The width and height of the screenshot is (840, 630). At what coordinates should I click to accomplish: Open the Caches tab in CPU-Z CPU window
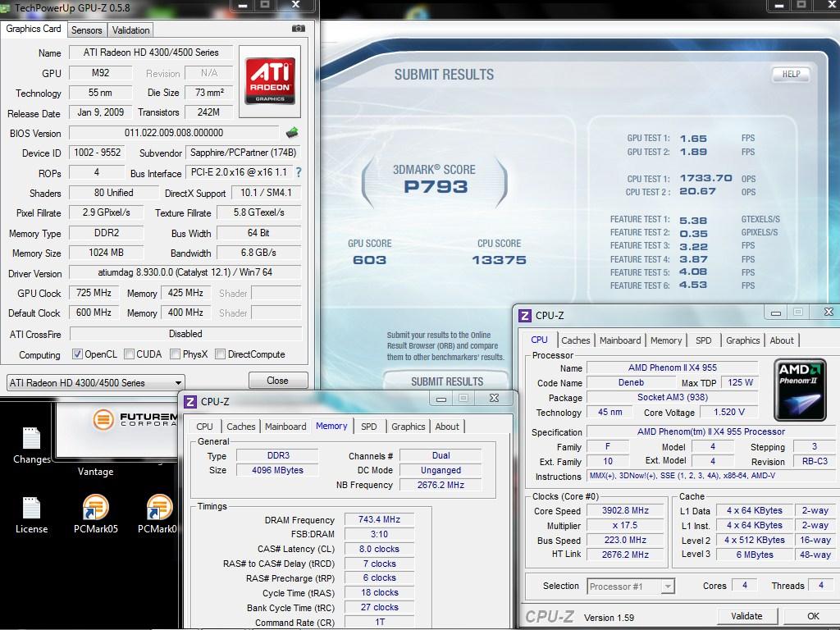coord(575,340)
